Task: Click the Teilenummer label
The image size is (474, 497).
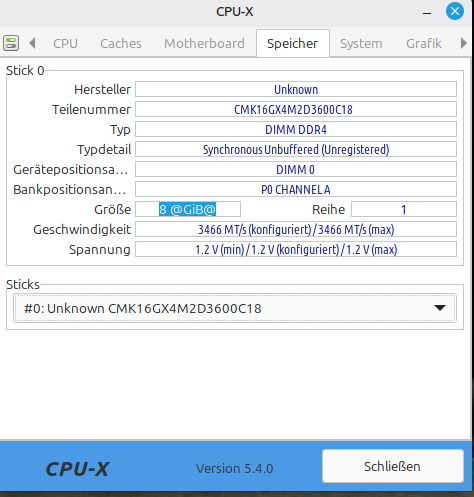Action: click(91, 109)
